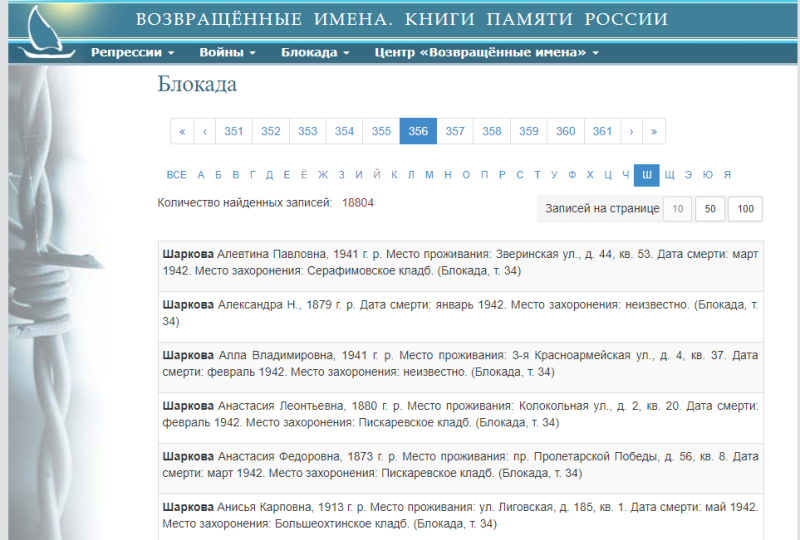Filter names by letter Й
Screen dimensions: 800x540
point(377,175)
